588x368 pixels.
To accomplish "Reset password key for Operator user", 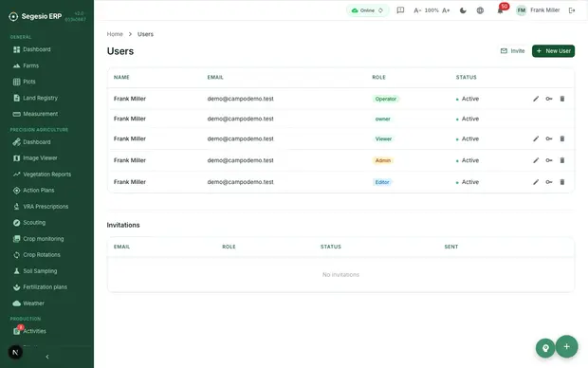I will (x=549, y=99).
